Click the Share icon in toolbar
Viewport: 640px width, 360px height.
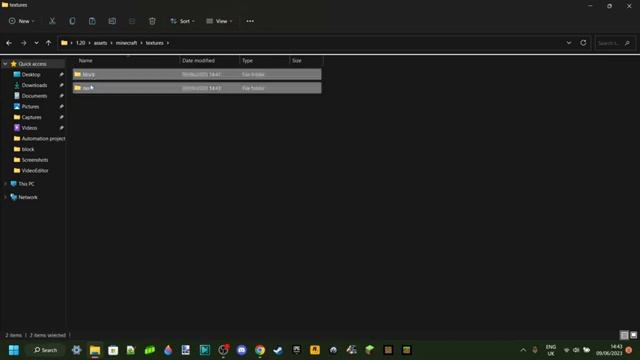coord(132,21)
